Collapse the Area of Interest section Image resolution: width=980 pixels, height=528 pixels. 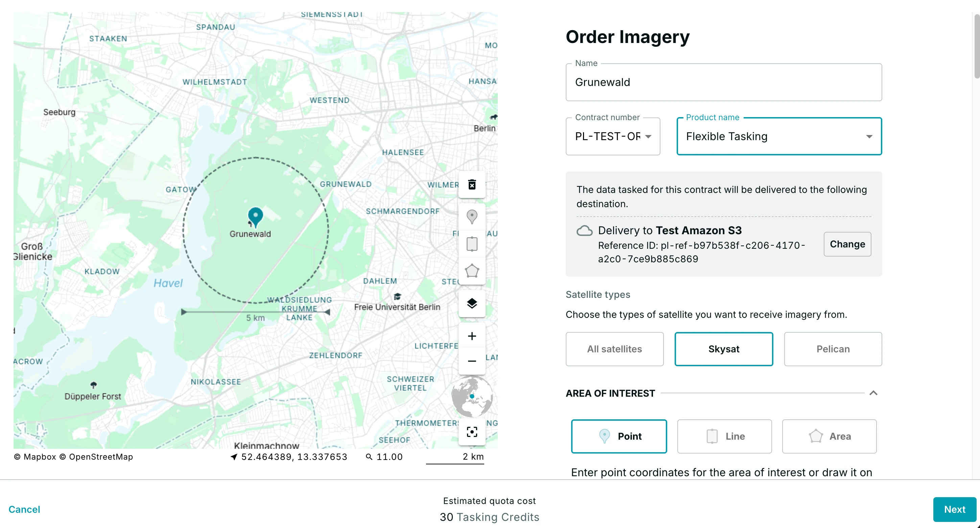pos(874,393)
